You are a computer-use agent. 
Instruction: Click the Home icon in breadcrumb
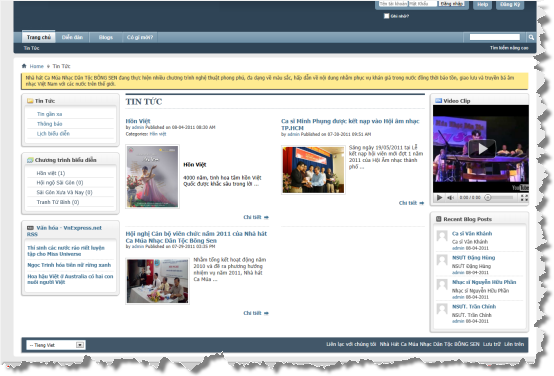click(24, 66)
